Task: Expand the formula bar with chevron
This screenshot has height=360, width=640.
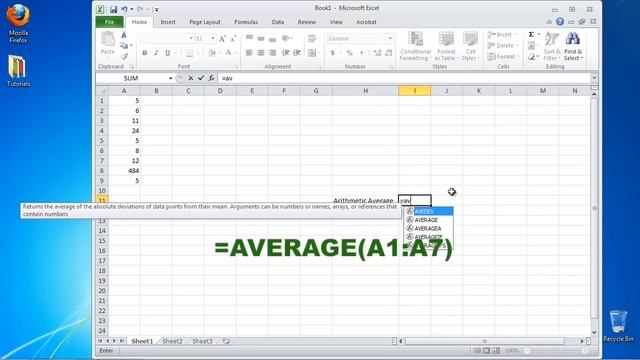Action: pos(594,78)
